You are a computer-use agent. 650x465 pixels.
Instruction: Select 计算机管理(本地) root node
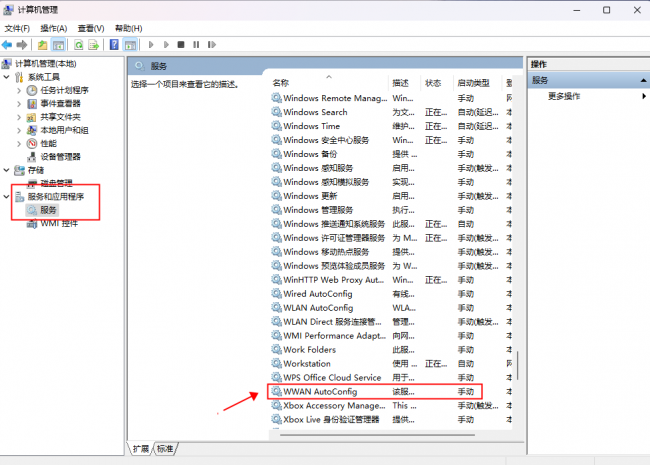[46, 63]
